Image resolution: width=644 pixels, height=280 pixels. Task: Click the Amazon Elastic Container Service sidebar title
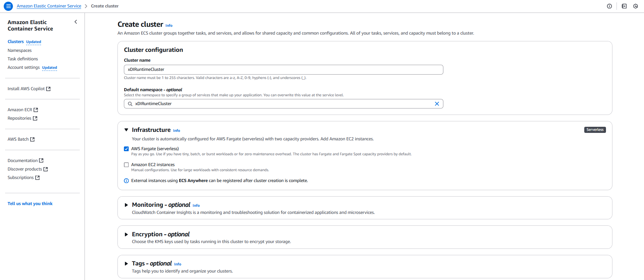pos(30,25)
